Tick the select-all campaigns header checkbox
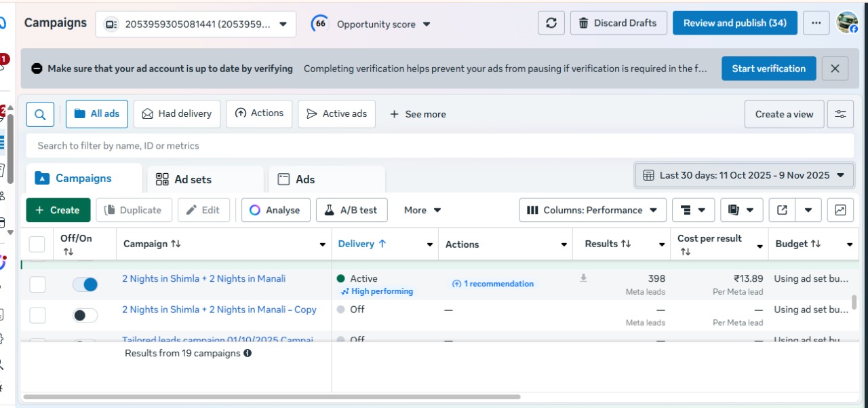The image size is (868, 408). [37, 244]
